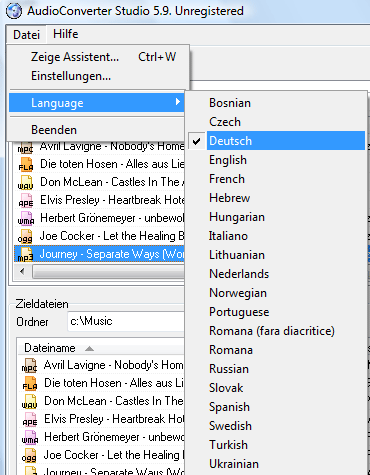The image size is (370, 475).
Task: Click OGG icon of Joe Cocker target file
Action: click(x=29, y=455)
